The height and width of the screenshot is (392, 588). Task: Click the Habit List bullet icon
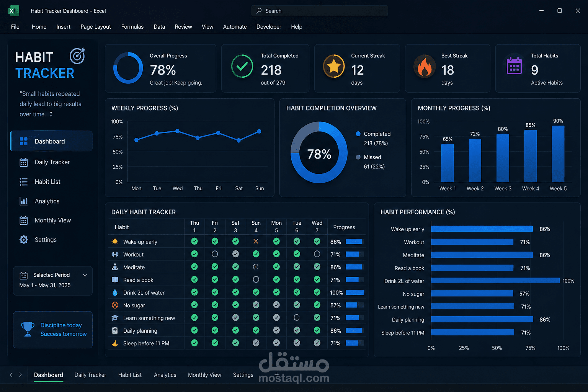[24, 182]
